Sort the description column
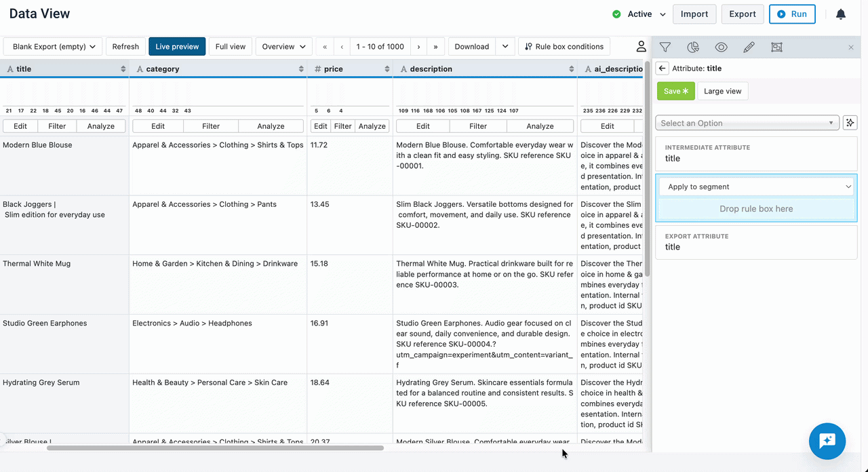 coord(572,69)
